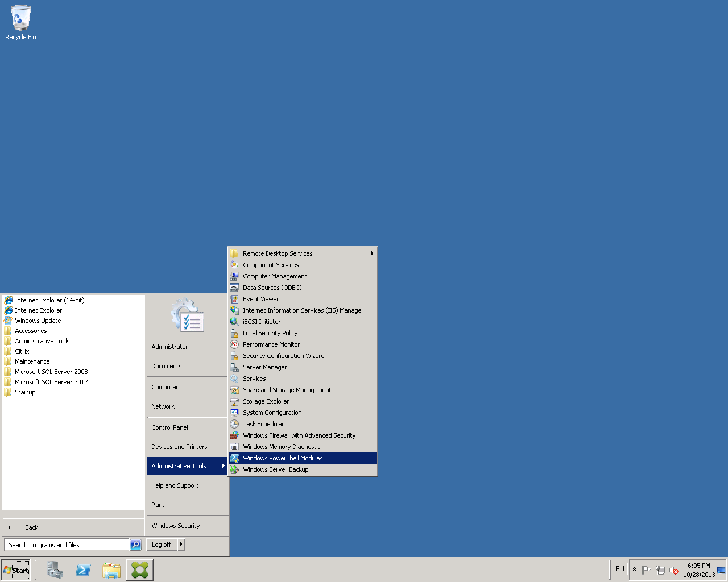Expand the Microsoft SQL Server 2008 folder
This screenshot has height=582, width=728.
pos(51,372)
